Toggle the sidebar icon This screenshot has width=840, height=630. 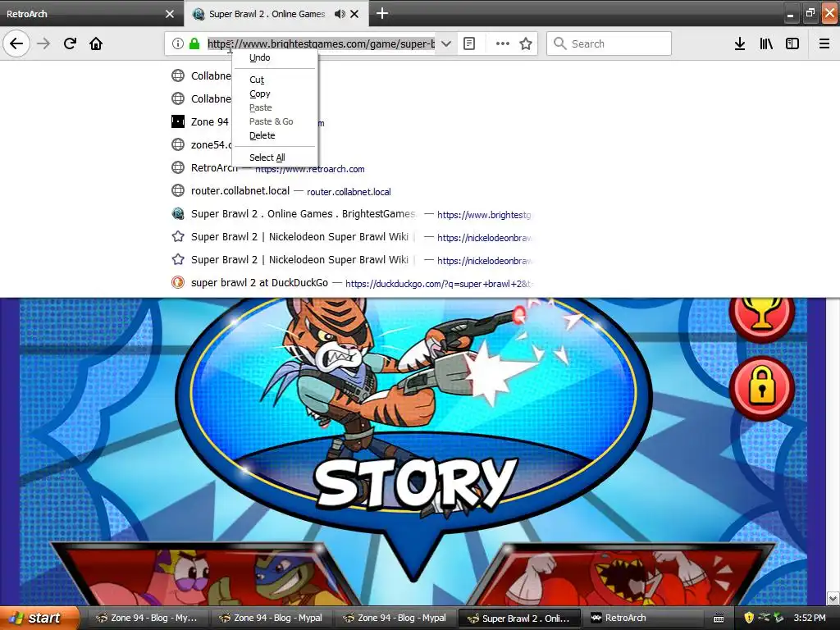(x=792, y=43)
